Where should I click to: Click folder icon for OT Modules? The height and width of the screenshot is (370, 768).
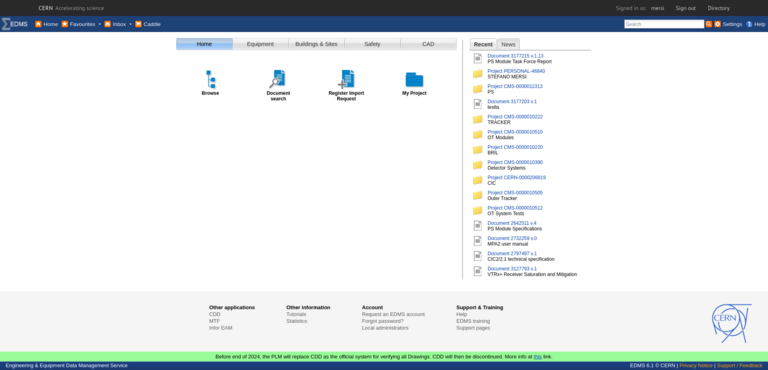coord(478,134)
